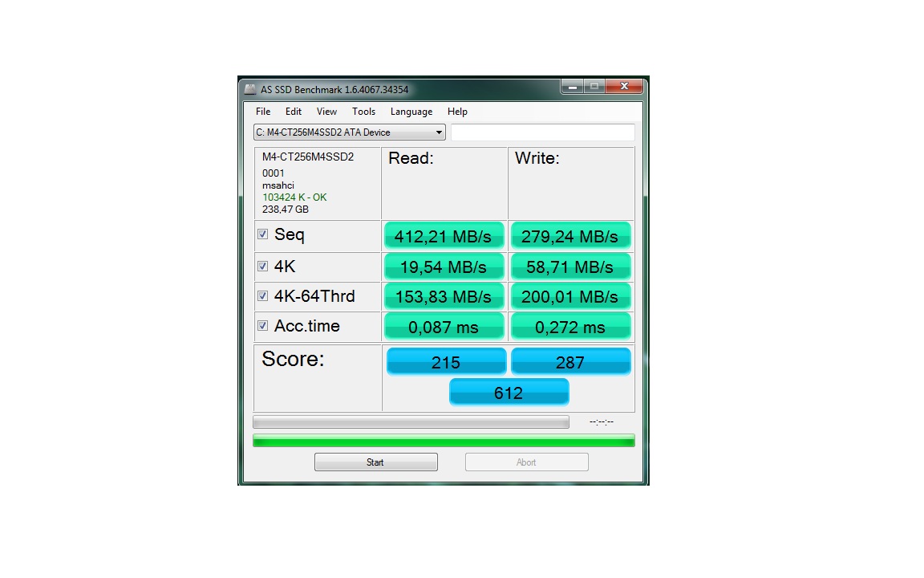This screenshot has height=578, width=924.
Task: Open the Language menu
Action: (x=411, y=112)
